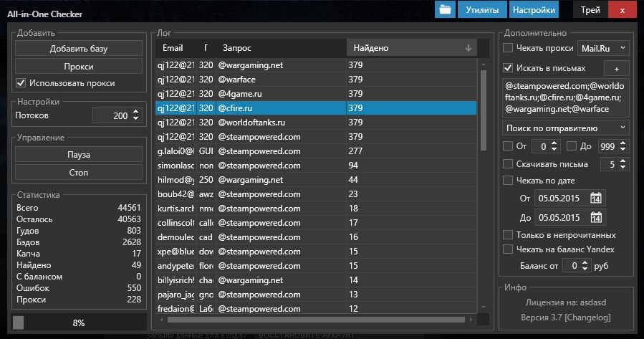Click the Гудов statistic value 803

click(x=134, y=231)
